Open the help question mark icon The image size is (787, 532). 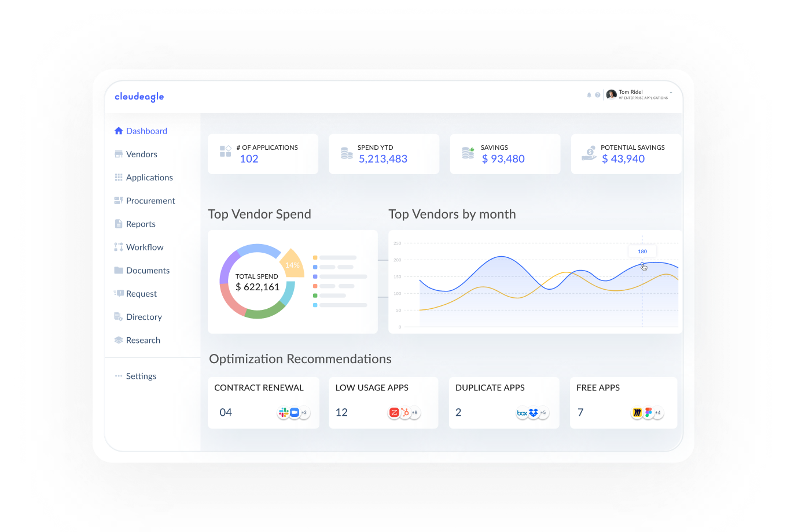pyautogui.click(x=598, y=95)
